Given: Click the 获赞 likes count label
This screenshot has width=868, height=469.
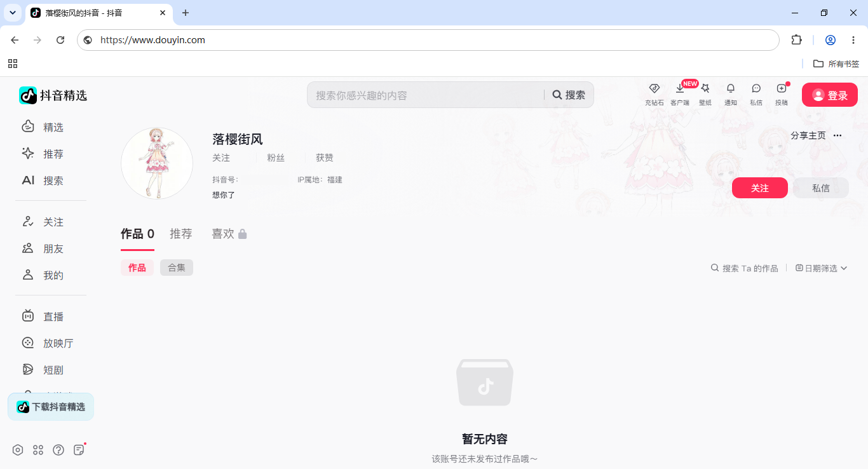Looking at the screenshot, I should (325, 158).
